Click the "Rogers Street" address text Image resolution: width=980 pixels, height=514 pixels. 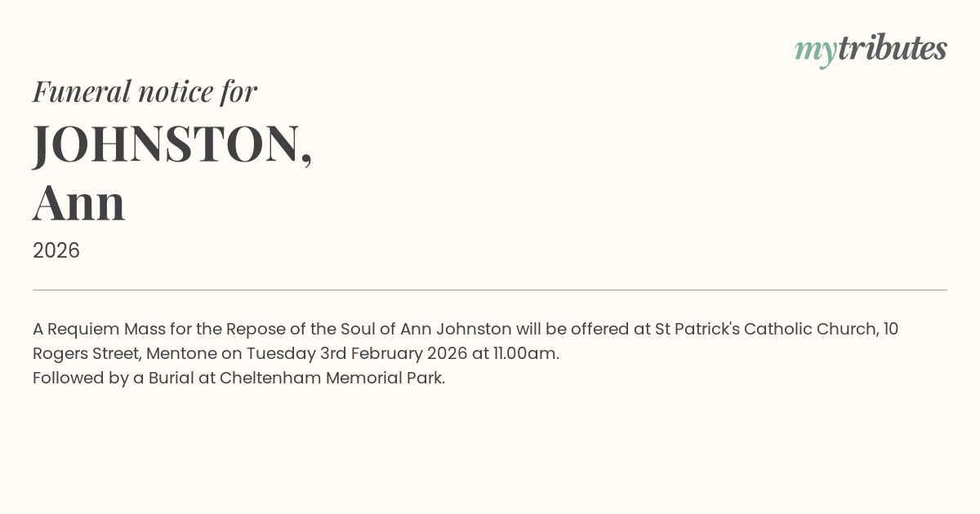tap(85, 354)
